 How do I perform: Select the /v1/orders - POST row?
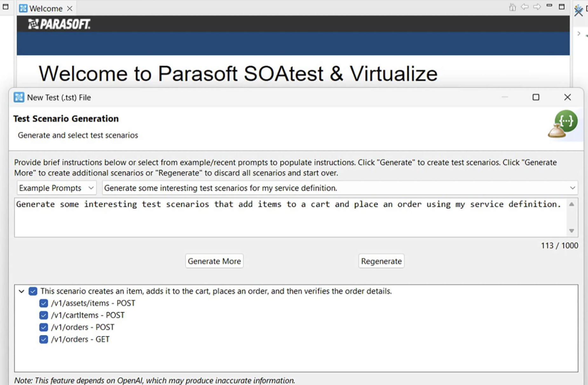click(83, 327)
